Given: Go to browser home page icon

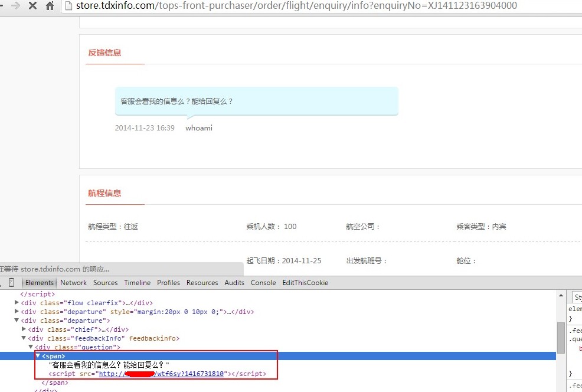Looking at the screenshot, I should (50, 5).
